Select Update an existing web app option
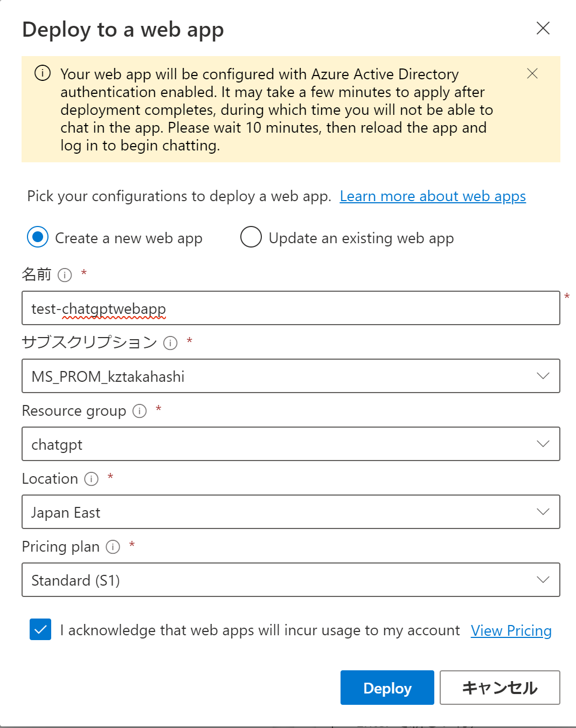Image resolution: width=576 pixels, height=728 pixels. point(251,237)
